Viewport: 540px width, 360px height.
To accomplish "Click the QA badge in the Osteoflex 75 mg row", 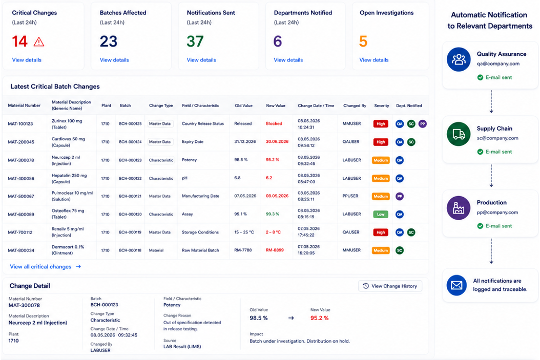I will (x=399, y=214).
